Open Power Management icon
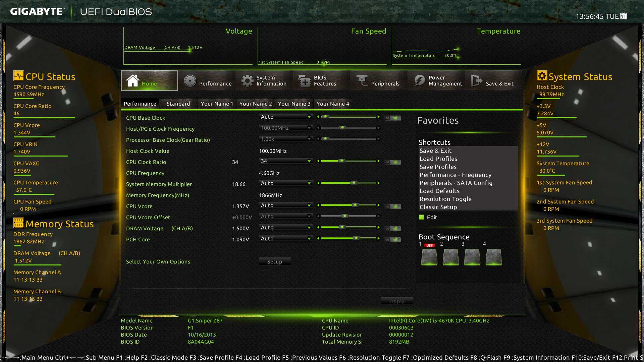 (419, 80)
